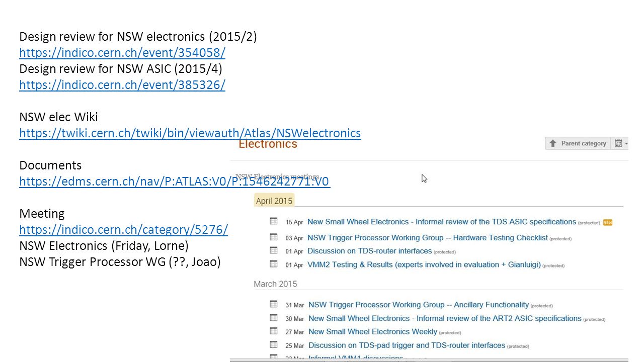Open the indico event 354058 link

[x=122, y=52]
